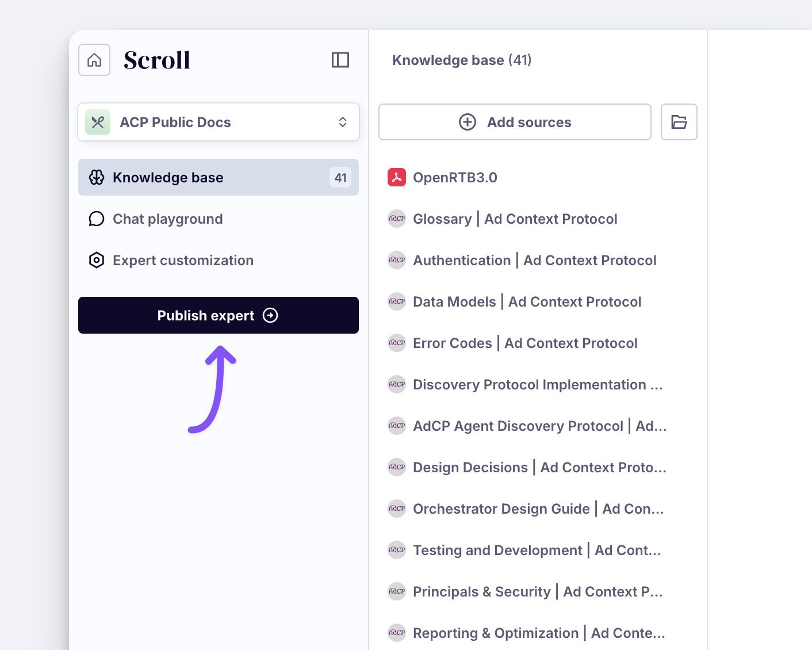Click the AdCP icon beside Data Models
Screen dimensions: 812x650
(x=397, y=301)
